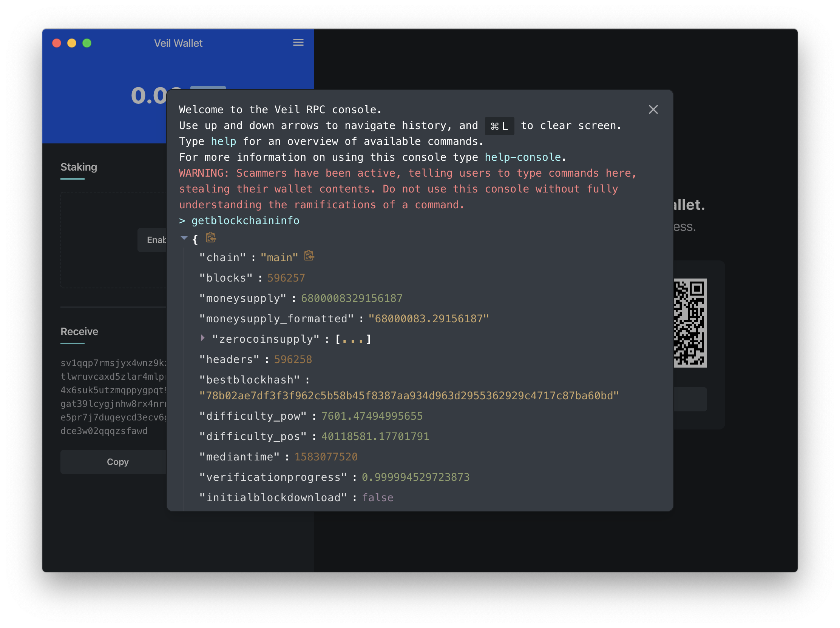This screenshot has width=840, height=628.
Task: Click the macOS green zoom window button
Action: coord(87,43)
